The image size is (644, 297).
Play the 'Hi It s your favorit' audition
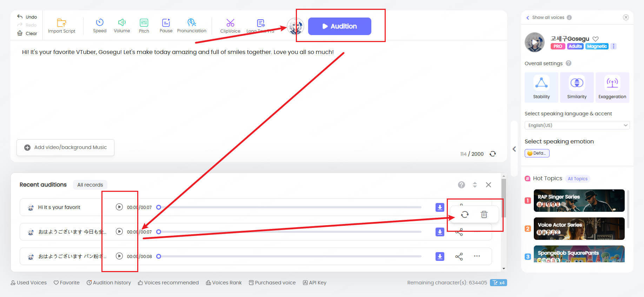[119, 207]
